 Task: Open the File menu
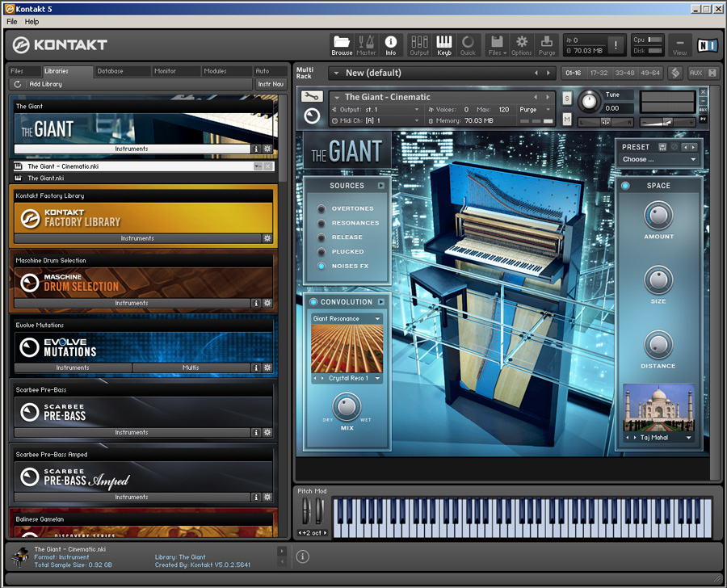pos(12,21)
